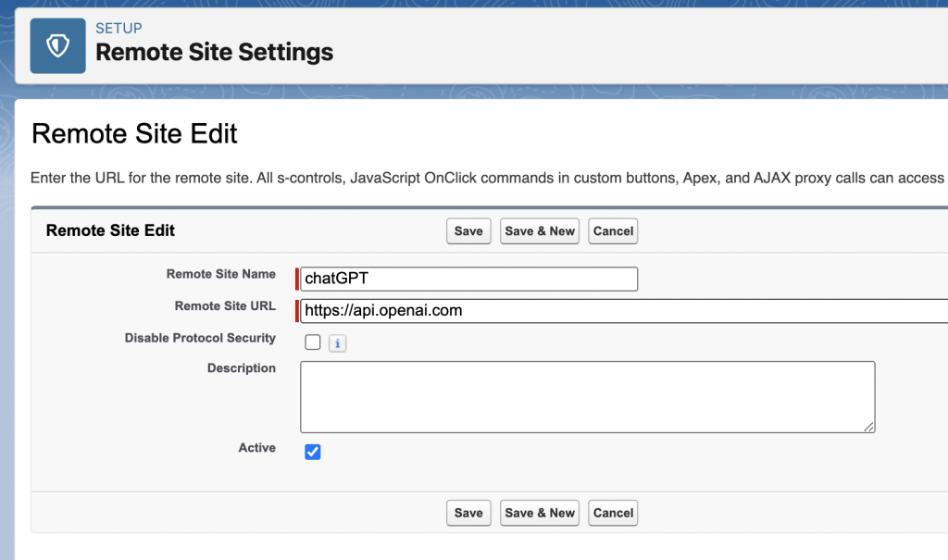948x560 pixels.
Task: Click the SETUP breadcrumb text
Action: (118, 29)
